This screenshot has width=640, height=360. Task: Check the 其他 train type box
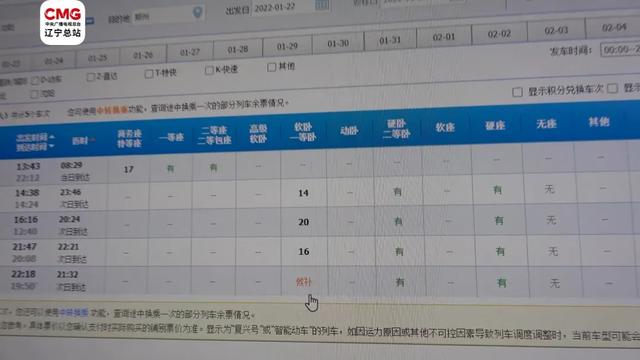(271, 67)
